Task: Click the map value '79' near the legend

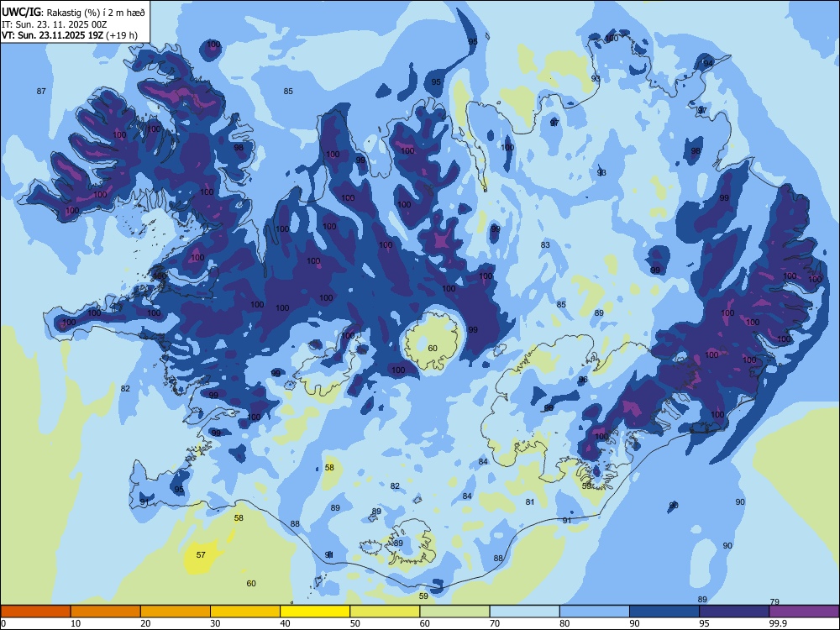Action: [774, 601]
